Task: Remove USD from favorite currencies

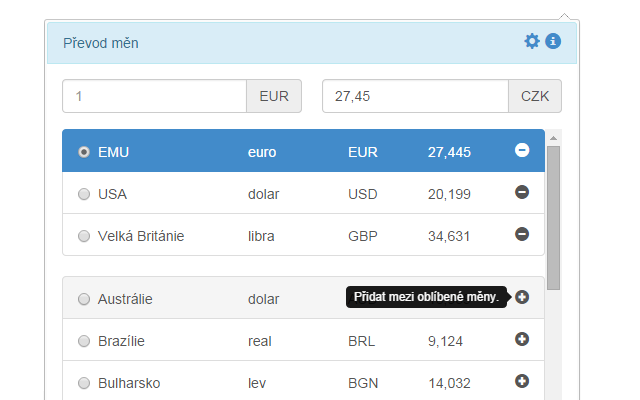Action: click(522, 192)
